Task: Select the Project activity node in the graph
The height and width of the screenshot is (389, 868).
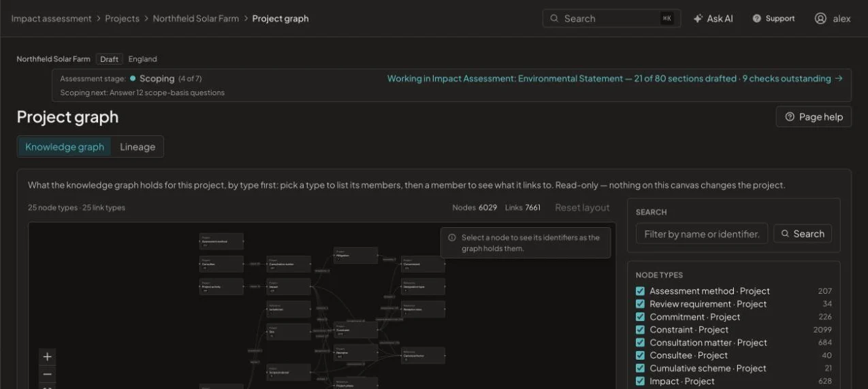Action: coord(221,286)
